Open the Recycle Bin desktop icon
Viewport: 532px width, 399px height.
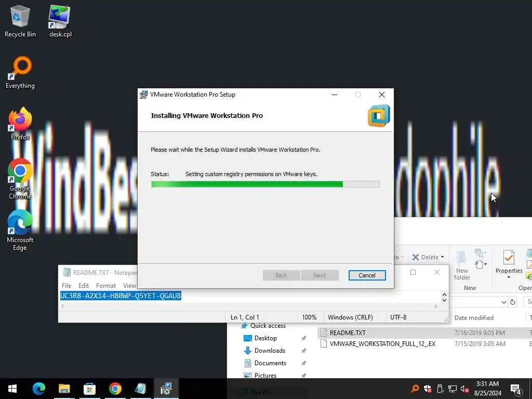(x=20, y=21)
